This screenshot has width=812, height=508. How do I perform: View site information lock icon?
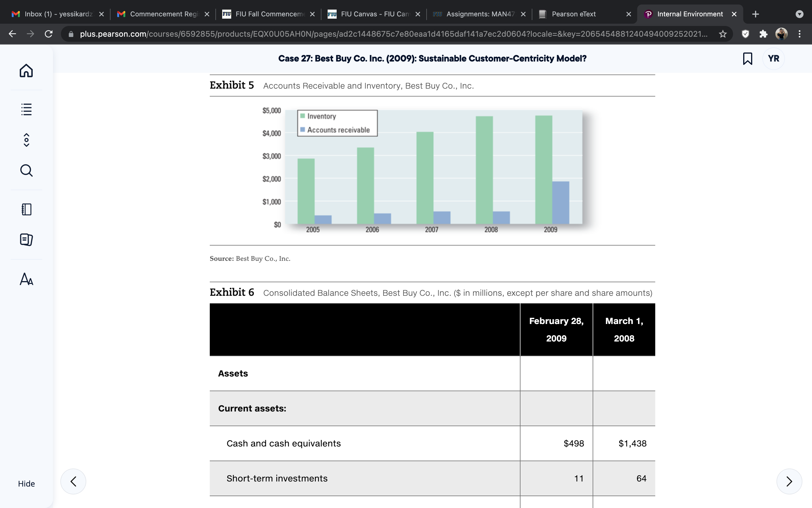pos(71,34)
